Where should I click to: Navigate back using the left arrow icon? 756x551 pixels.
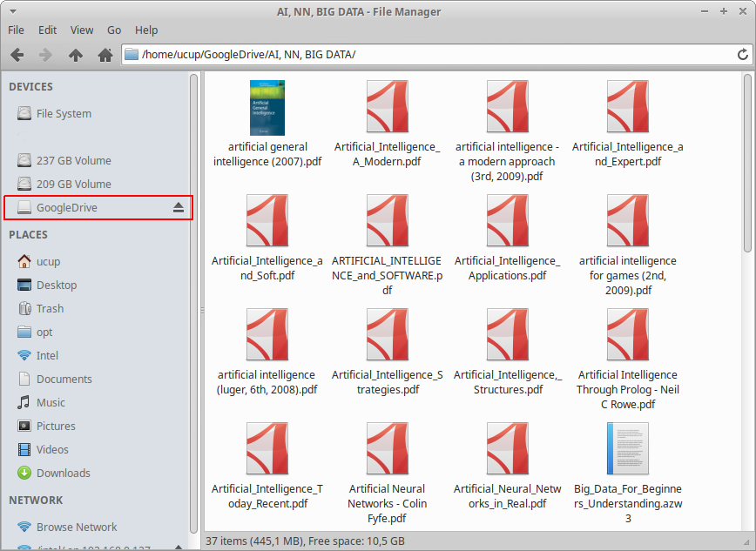16,54
